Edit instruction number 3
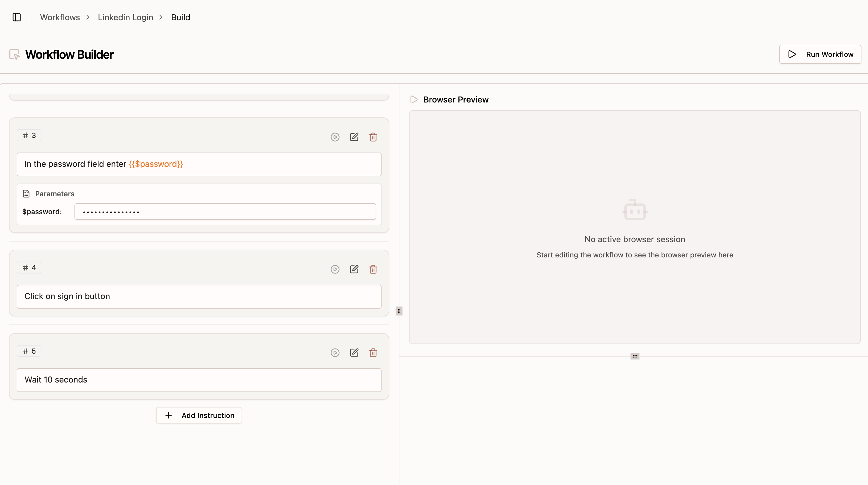This screenshot has width=868, height=485. [x=354, y=137]
